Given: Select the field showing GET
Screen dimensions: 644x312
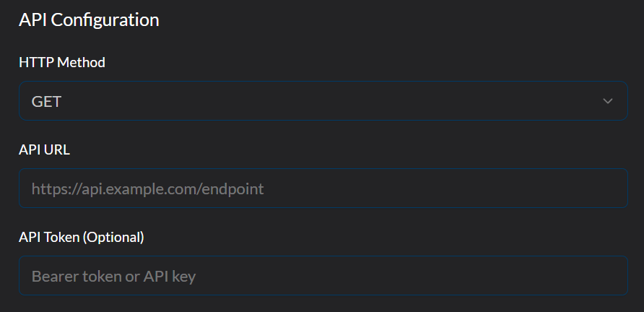Looking at the screenshot, I should [323, 101].
